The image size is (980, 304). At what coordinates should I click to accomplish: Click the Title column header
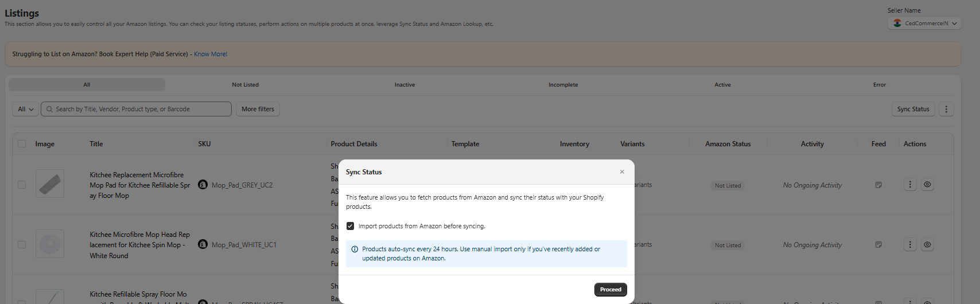click(x=96, y=144)
